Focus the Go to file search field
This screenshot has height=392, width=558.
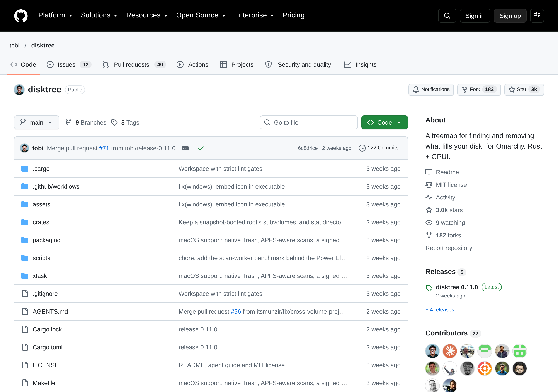(x=308, y=122)
